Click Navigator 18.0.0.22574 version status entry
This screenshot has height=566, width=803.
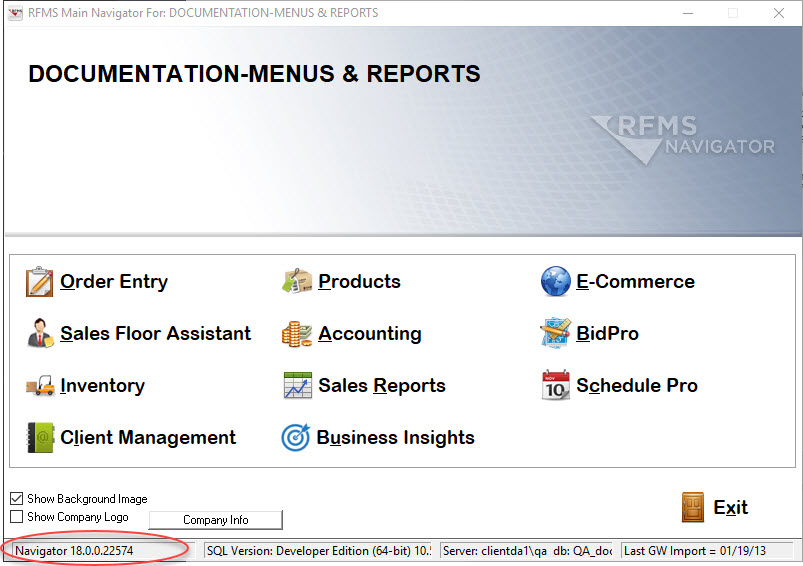click(102, 551)
